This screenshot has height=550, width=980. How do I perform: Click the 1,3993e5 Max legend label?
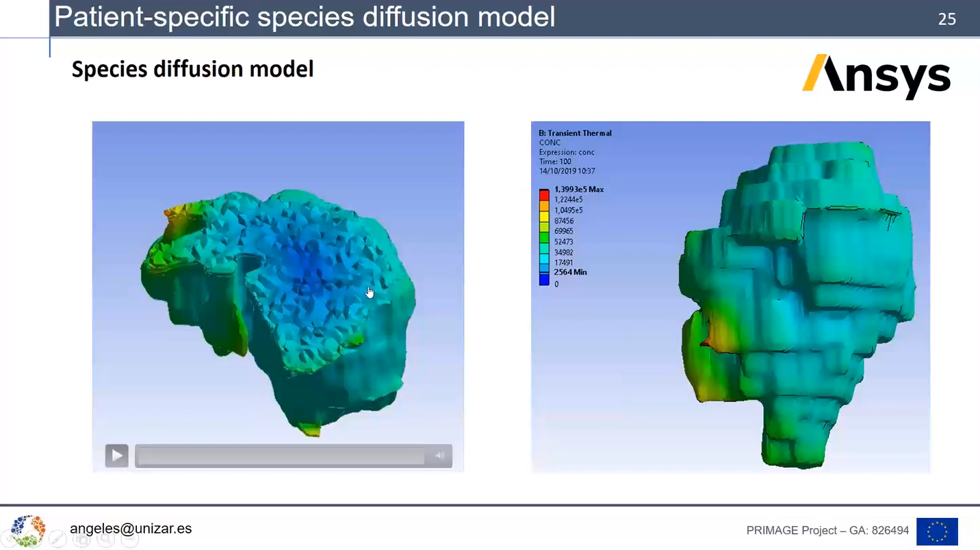579,189
